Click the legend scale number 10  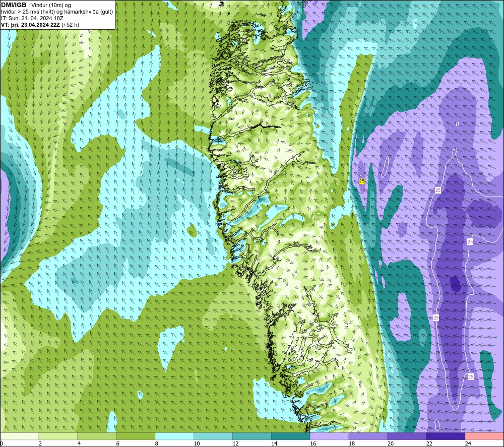pyautogui.click(x=197, y=443)
